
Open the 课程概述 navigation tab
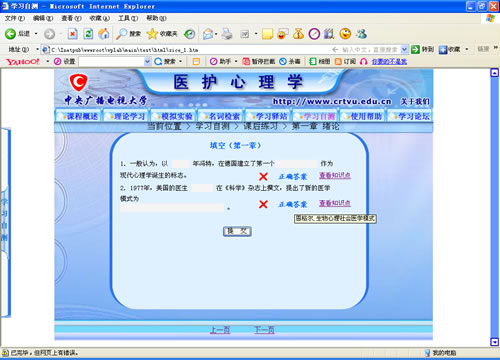click(x=78, y=116)
